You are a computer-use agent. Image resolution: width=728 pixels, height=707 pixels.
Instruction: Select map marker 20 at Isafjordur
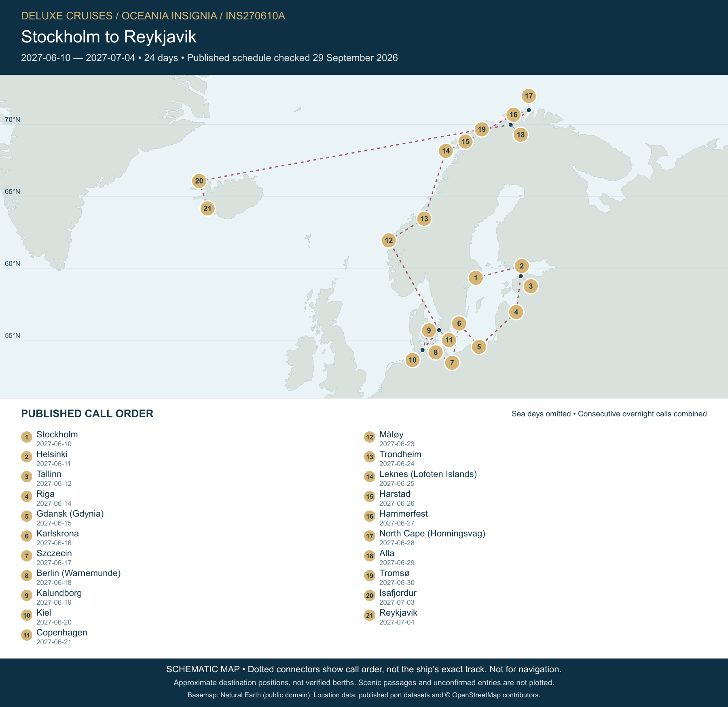[199, 181]
